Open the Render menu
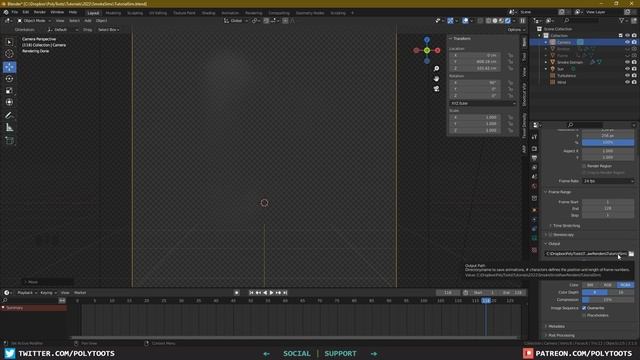 coord(40,12)
